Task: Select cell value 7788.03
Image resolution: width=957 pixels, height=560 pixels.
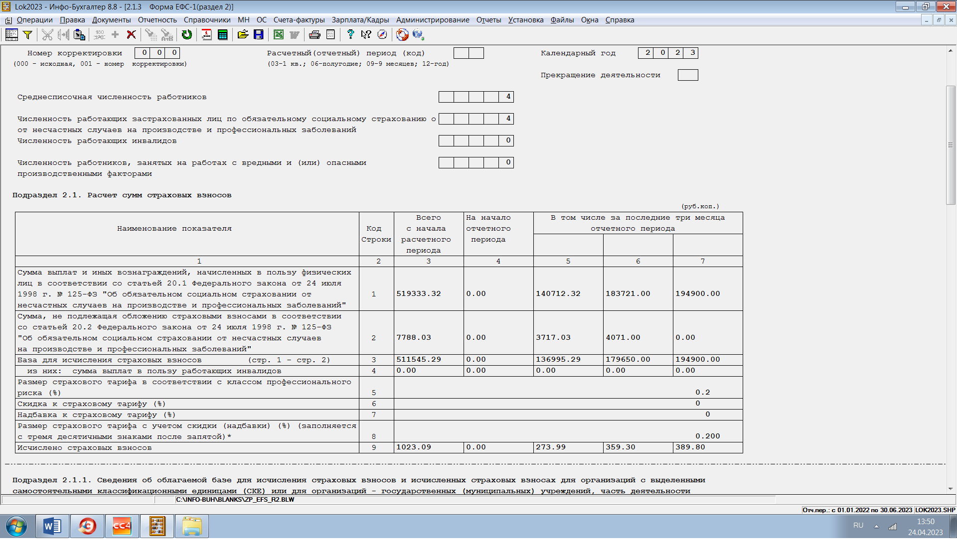Action: pos(414,337)
